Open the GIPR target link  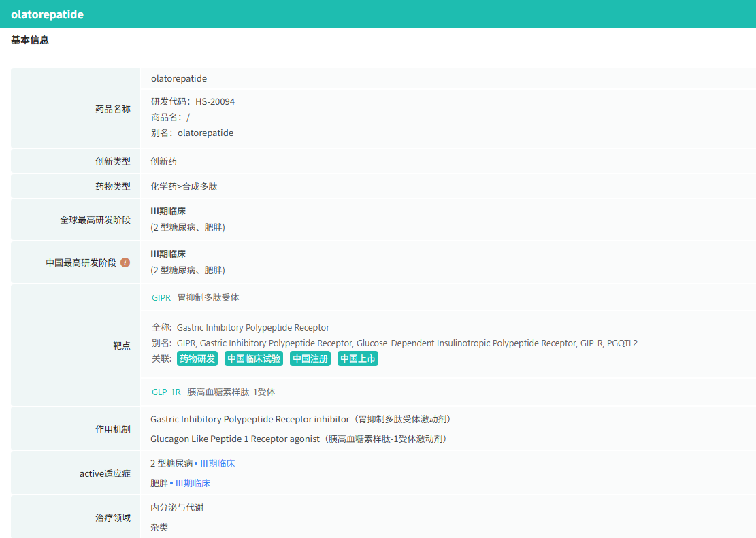pos(161,297)
